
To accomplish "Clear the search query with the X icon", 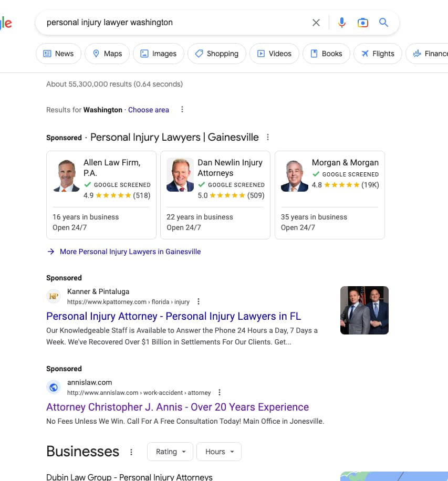I will (316, 23).
